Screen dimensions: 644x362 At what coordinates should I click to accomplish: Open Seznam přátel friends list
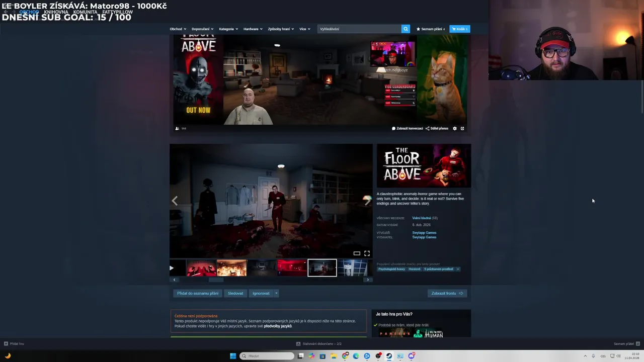tap(626, 344)
